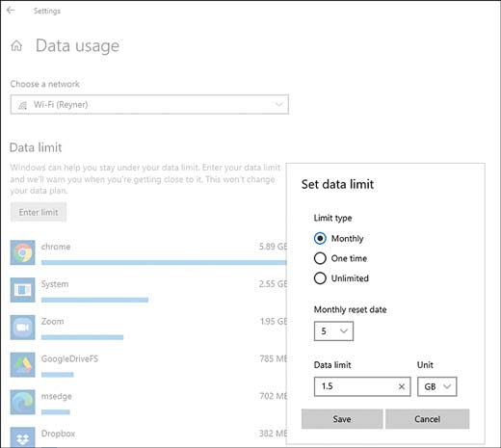This screenshot has width=501, height=448.
Task: Click the Wi-Fi signal icon in network box
Action: 22,105
